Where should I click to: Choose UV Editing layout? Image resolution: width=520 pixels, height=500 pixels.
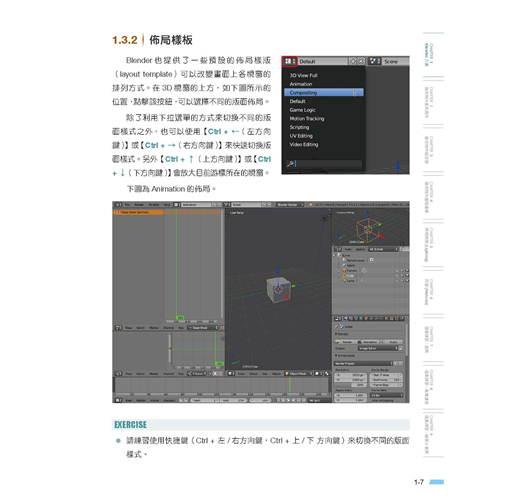301,136
